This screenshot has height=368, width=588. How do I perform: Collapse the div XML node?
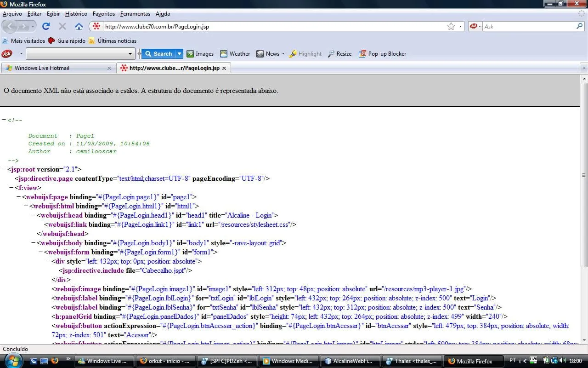click(x=48, y=261)
